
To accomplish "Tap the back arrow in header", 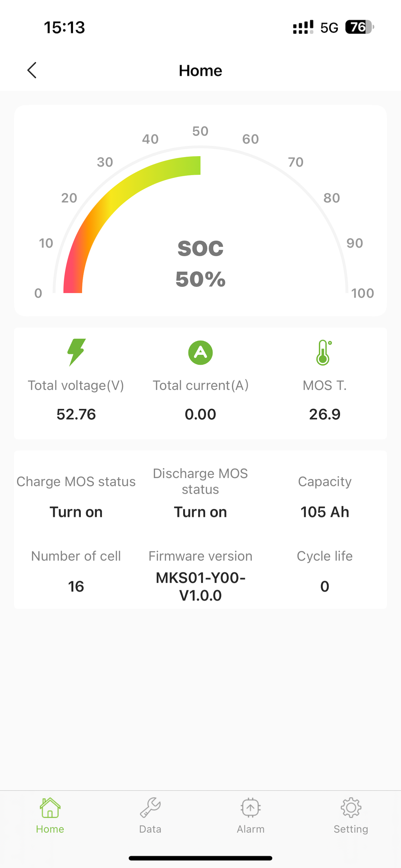I will tap(32, 70).
